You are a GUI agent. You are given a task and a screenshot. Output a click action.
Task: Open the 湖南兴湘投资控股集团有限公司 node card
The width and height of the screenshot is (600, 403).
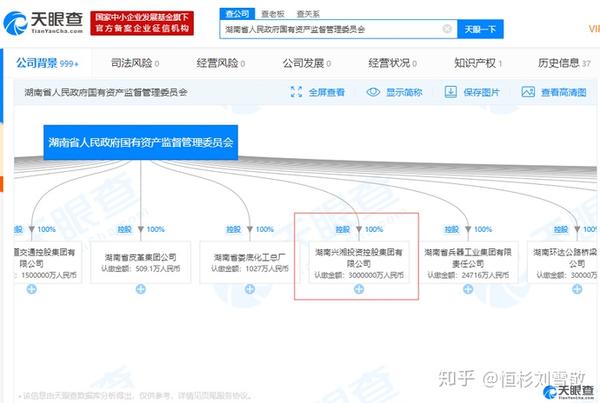(x=359, y=262)
